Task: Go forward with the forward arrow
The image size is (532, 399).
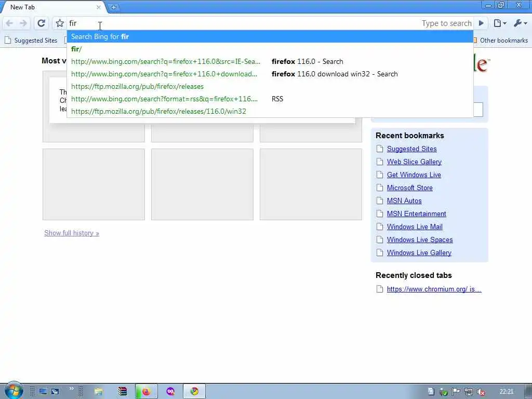Action: 23,23
